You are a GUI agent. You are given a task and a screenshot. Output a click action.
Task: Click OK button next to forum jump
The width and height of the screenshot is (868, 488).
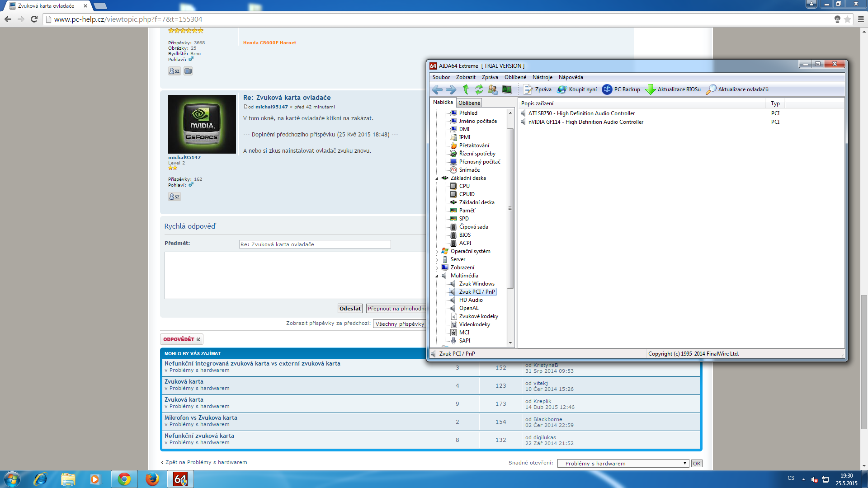[697, 464]
